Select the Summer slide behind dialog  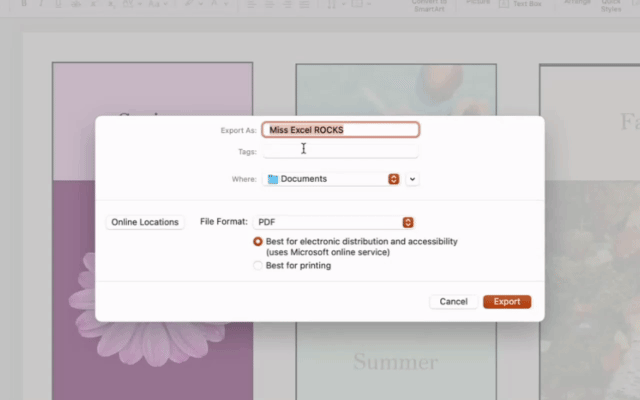point(396,361)
